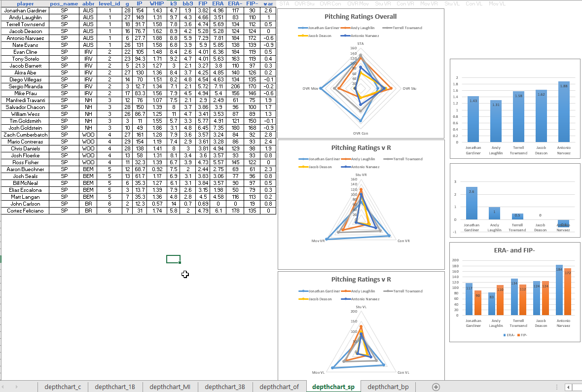Add a new sheet with the plus button

pos(436,387)
